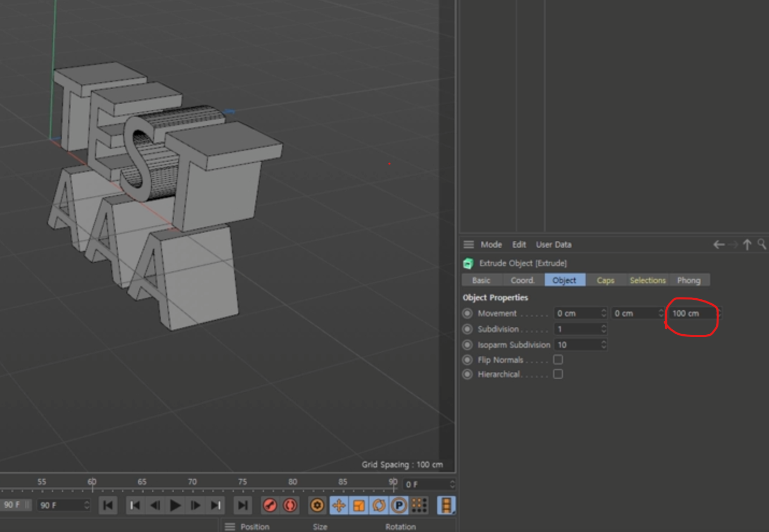Click the 90 F preview range handle
This screenshot has height=532, width=769.
(17, 505)
